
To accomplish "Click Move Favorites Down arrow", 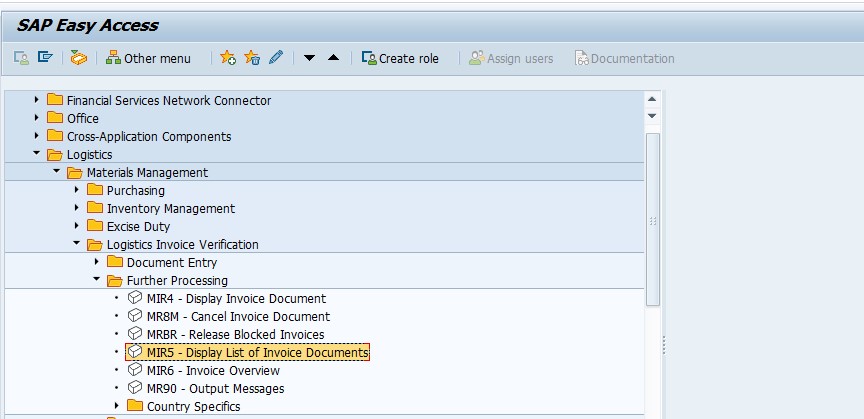I will click(x=309, y=58).
